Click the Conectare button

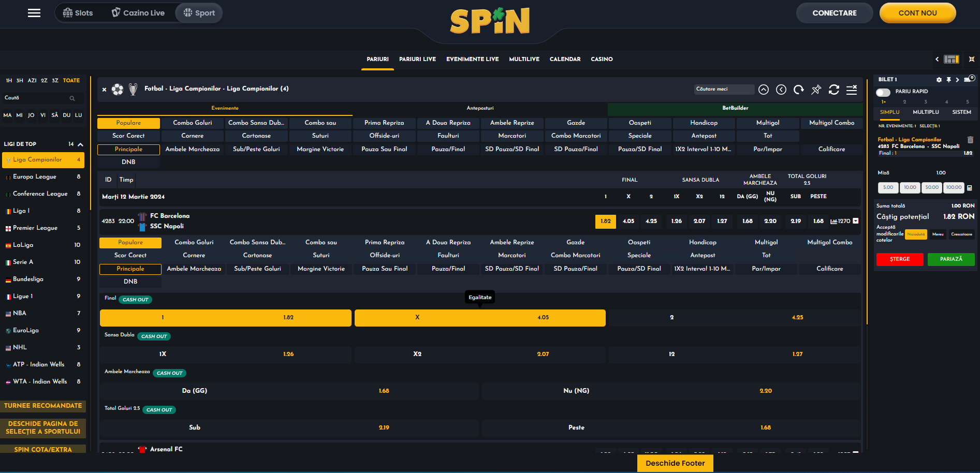click(x=835, y=13)
